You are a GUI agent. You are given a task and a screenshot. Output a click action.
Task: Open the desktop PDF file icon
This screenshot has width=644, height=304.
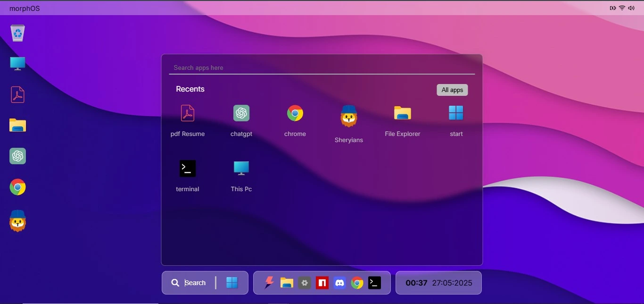[18, 95]
